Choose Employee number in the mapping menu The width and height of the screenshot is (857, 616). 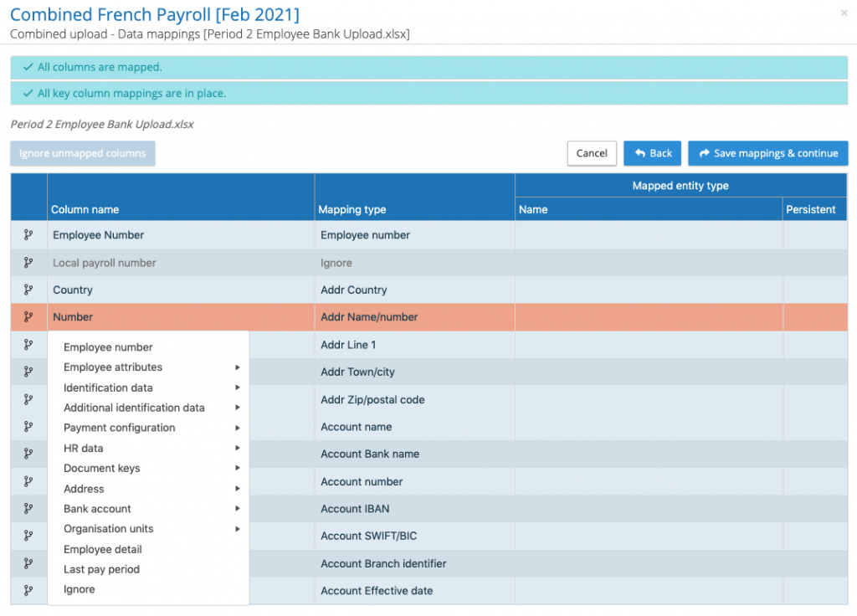coord(108,347)
